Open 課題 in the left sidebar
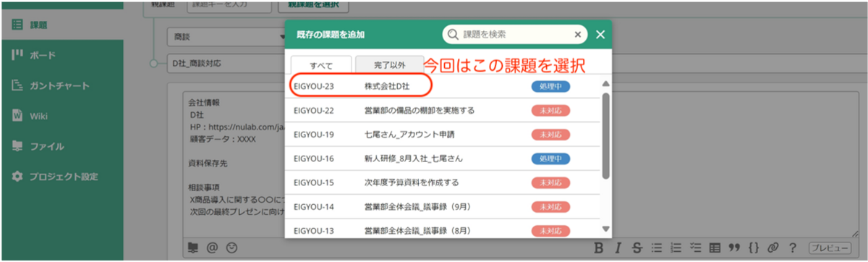Screen dimensions: 868x262 61,25
